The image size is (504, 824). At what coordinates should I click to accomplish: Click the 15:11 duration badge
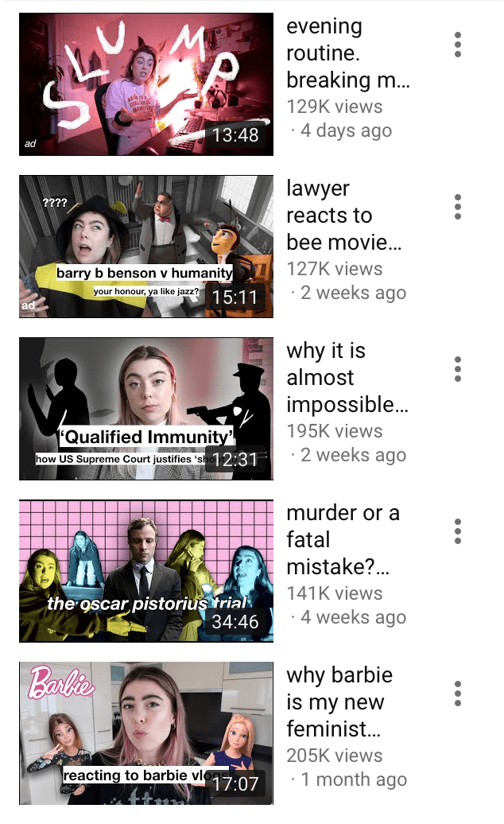235,297
